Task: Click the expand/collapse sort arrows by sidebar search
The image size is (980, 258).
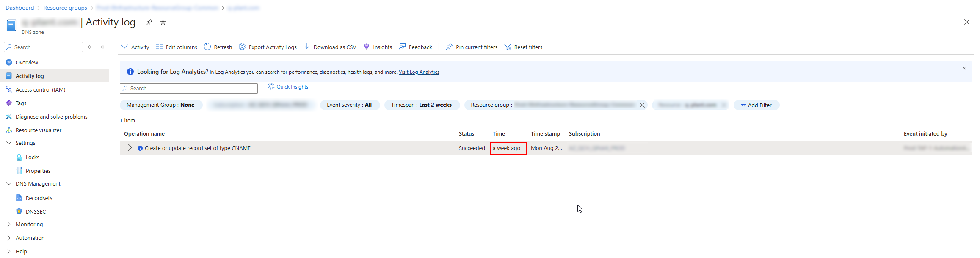Action: pos(90,47)
